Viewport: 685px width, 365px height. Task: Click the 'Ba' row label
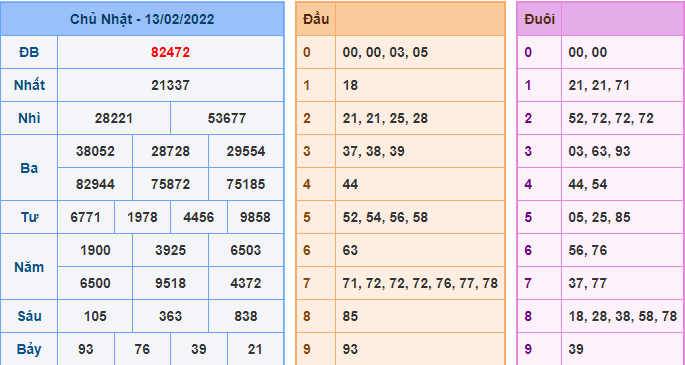(x=29, y=168)
